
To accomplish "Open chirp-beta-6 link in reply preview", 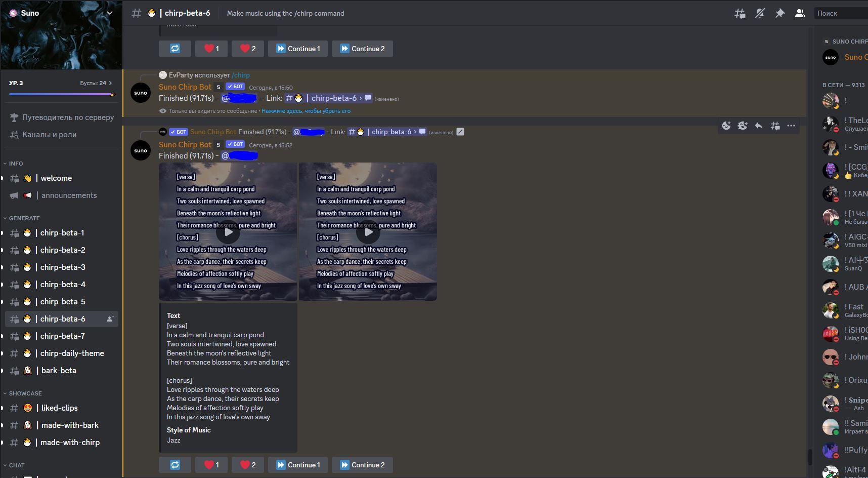I will [387, 132].
